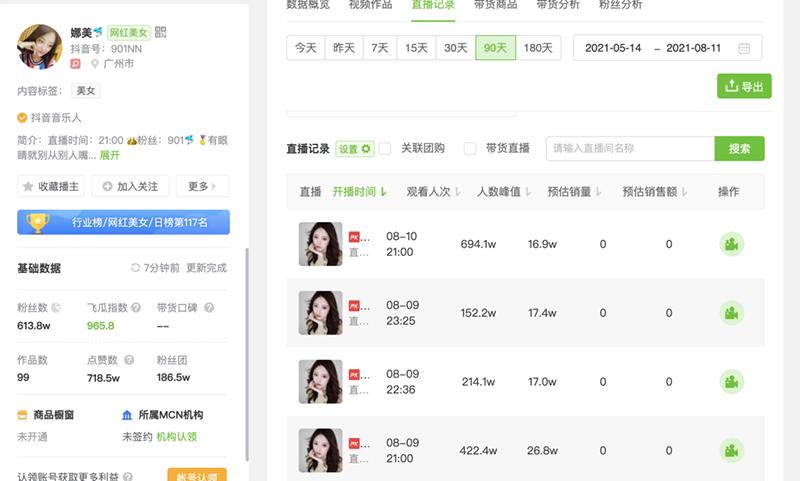Open the QR code icon beside 网红美女 tag
This screenshot has width=800, height=481.
tap(161, 33)
